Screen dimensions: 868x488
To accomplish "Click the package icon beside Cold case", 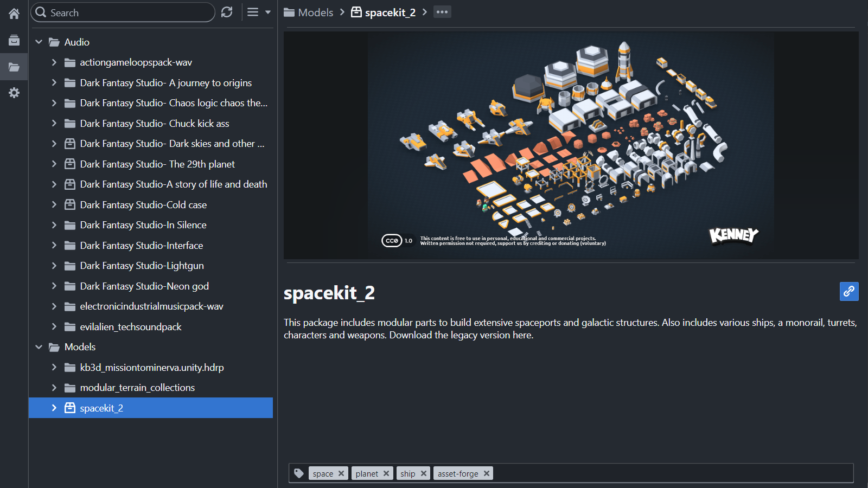I will click(x=70, y=204).
